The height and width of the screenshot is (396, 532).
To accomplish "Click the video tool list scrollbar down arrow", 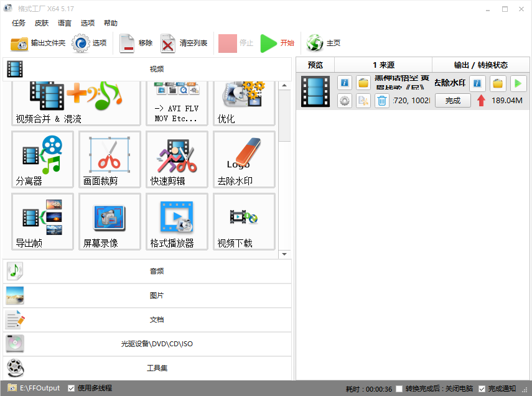I will [285, 254].
